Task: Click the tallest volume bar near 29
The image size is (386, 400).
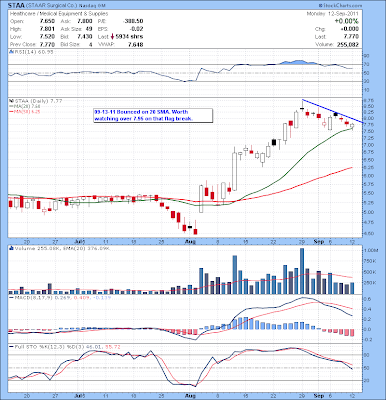Action: 302,271
